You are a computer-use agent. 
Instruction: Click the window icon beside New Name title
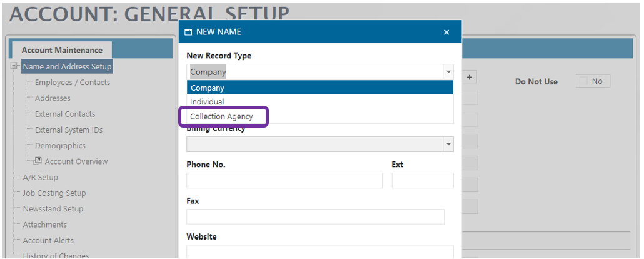tap(188, 32)
